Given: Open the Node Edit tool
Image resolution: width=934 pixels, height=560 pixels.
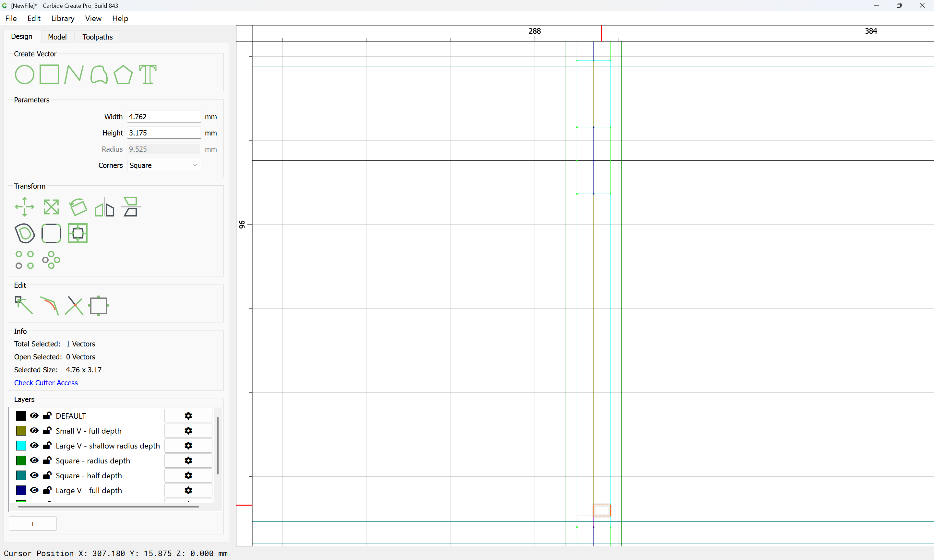Looking at the screenshot, I should point(24,306).
